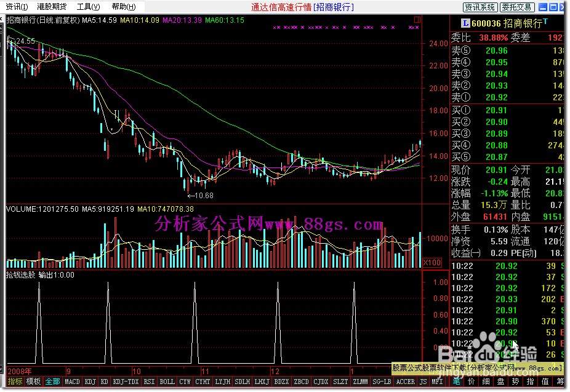The image size is (570, 392).
Task: Switch to the KDJ-TDX indicator
Action: click(126, 382)
